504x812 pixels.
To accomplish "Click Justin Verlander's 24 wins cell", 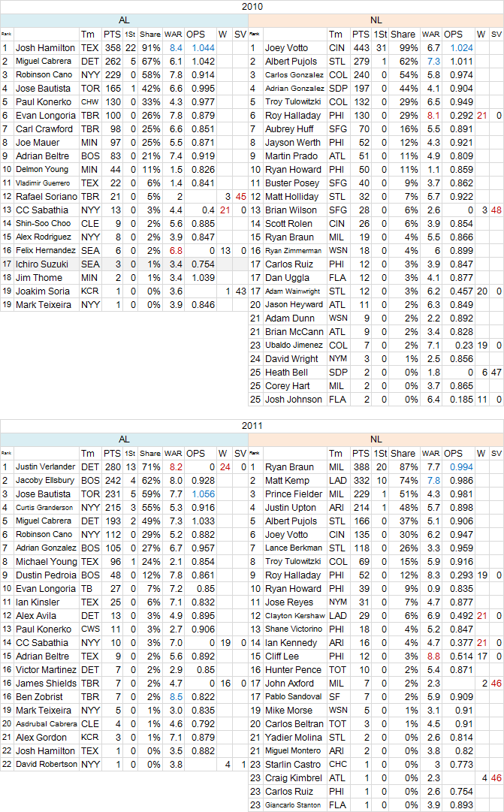I will (x=225, y=466).
